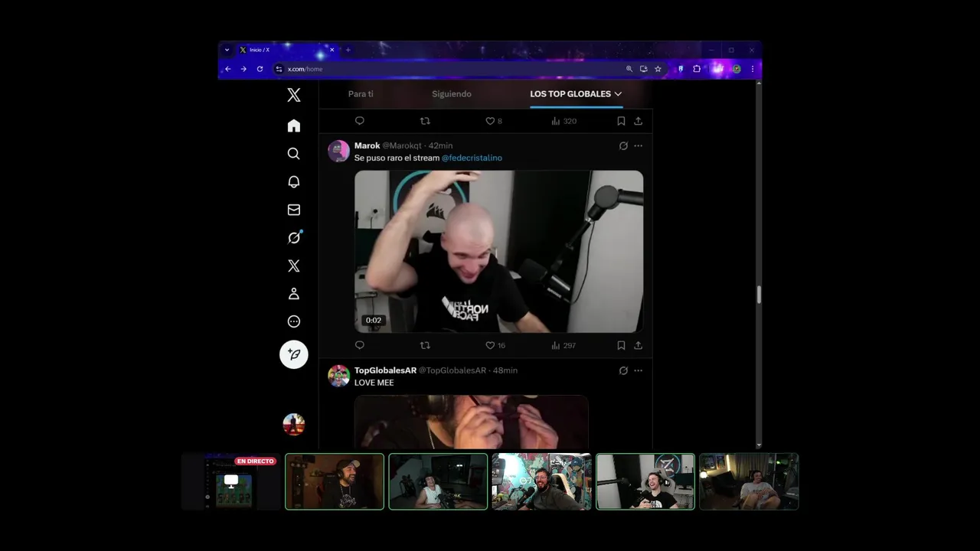Select the Inicio / X browser tab

click(x=286, y=50)
